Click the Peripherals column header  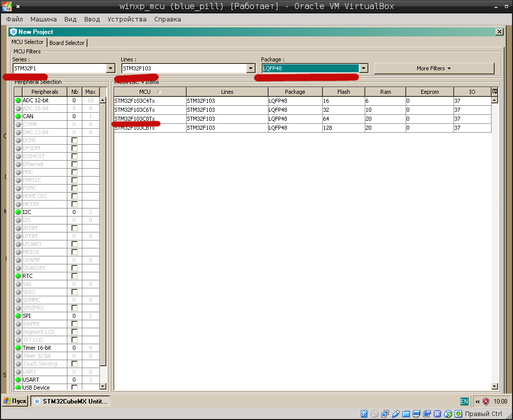tap(44, 92)
